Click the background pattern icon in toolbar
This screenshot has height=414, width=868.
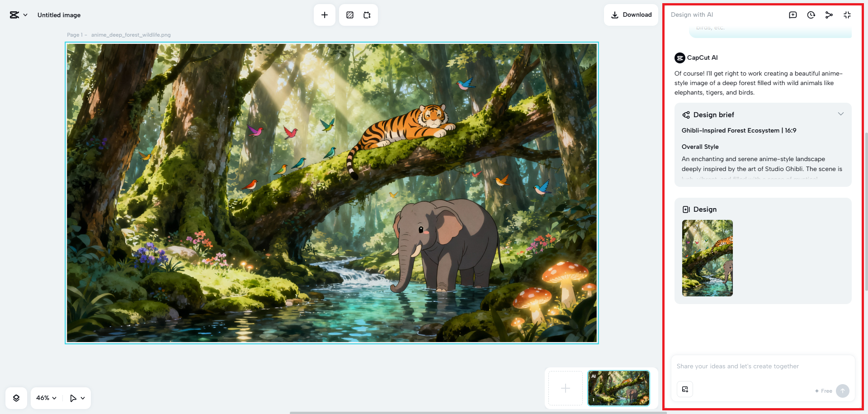[350, 15]
